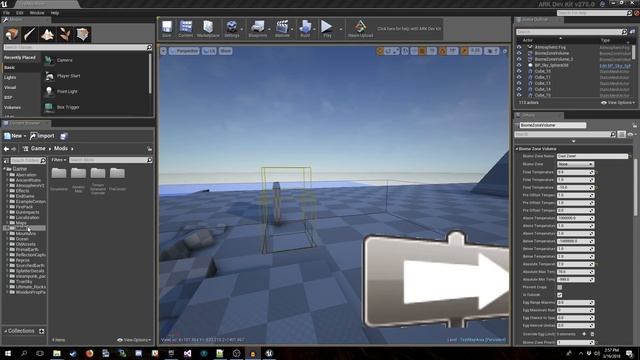Toggle the viewport grid snapping icon
Image resolution: width=640 pixels, height=360 pixels.
(422, 51)
